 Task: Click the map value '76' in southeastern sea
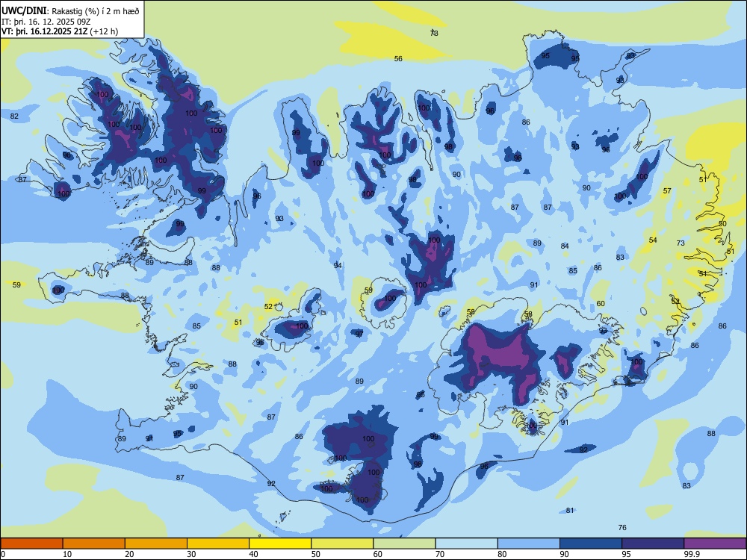coord(622,527)
